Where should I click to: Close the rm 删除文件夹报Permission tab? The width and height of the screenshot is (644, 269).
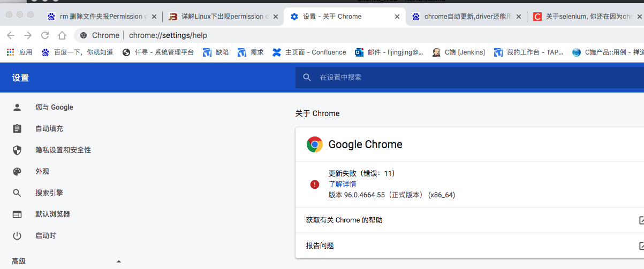pos(154,17)
